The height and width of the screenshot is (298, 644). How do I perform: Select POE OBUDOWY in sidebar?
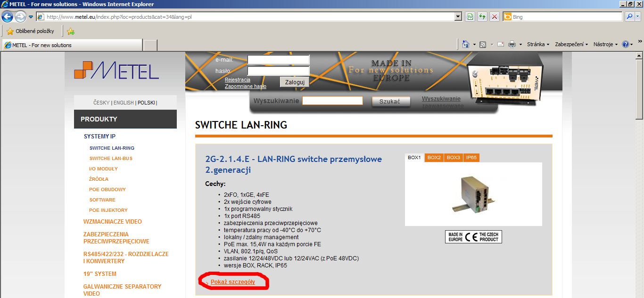click(x=107, y=189)
